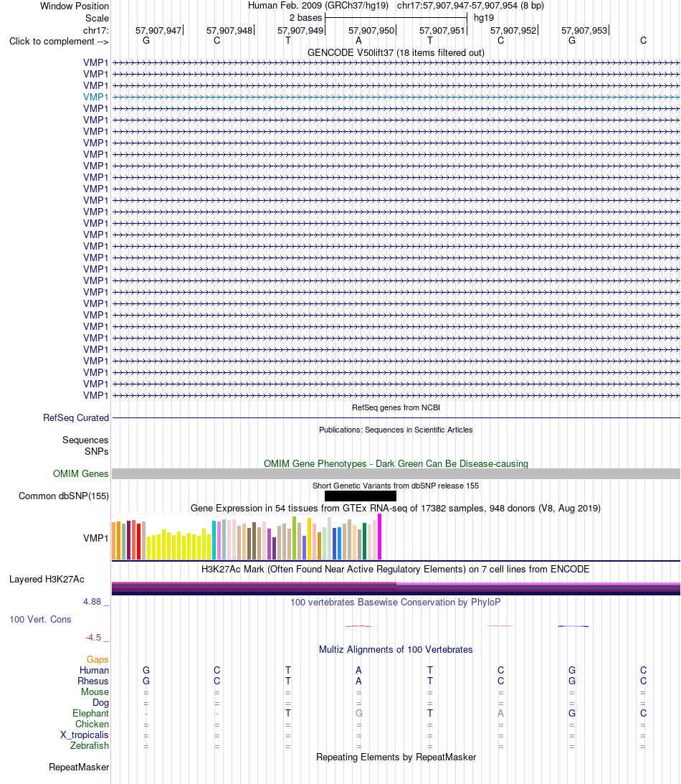Click the '2 bases' scale bar label
This screenshot has width=681, height=784.
coord(305,18)
